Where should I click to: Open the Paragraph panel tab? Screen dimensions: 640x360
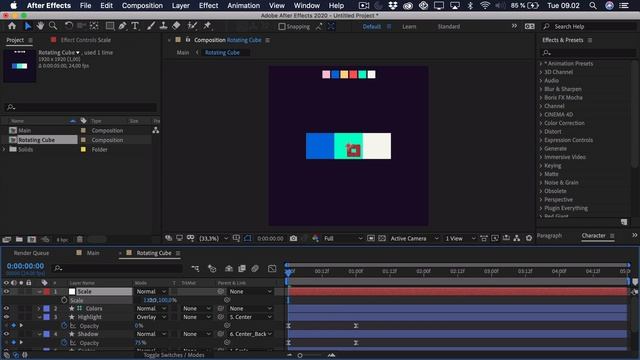(549, 236)
